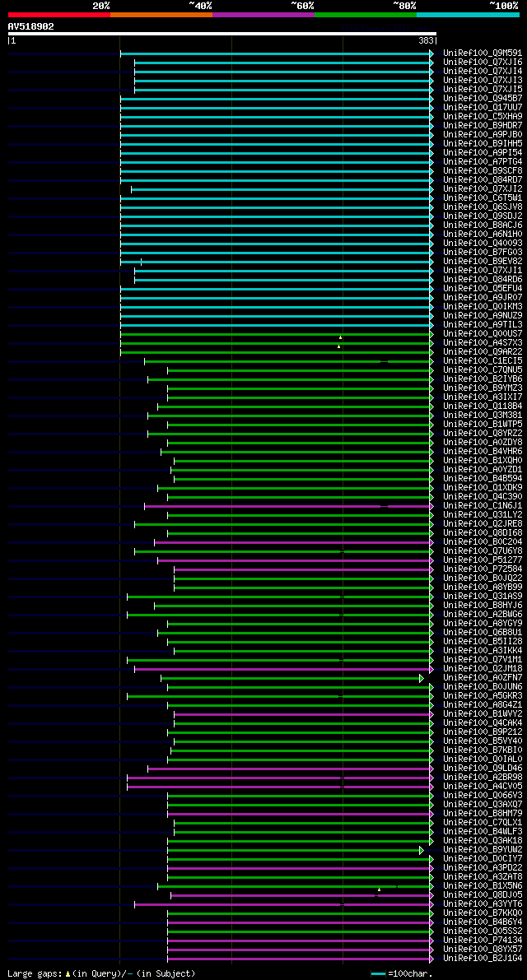This screenshot has width=527, height=980.
Task: Click the UniRef100_Q9AR22 label
Action: tap(482, 352)
